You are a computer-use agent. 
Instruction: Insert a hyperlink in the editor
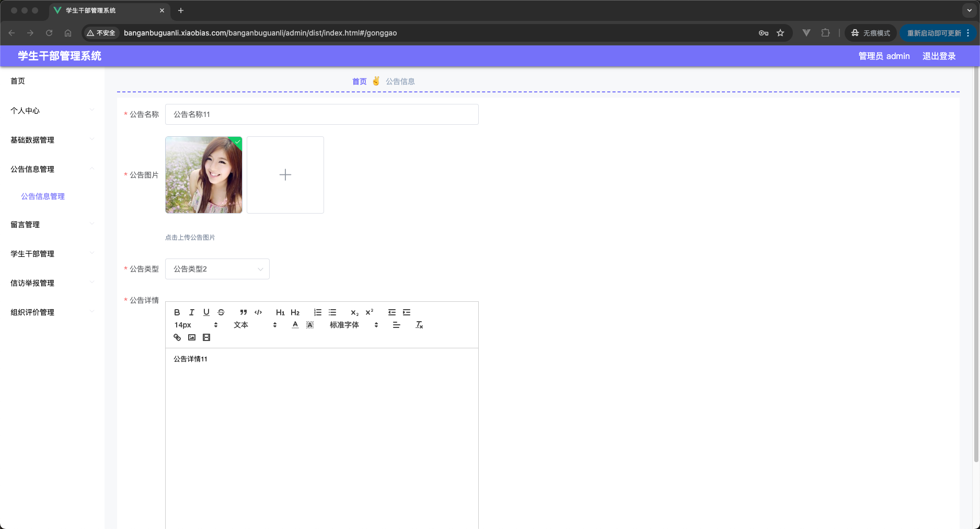(177, 337)
